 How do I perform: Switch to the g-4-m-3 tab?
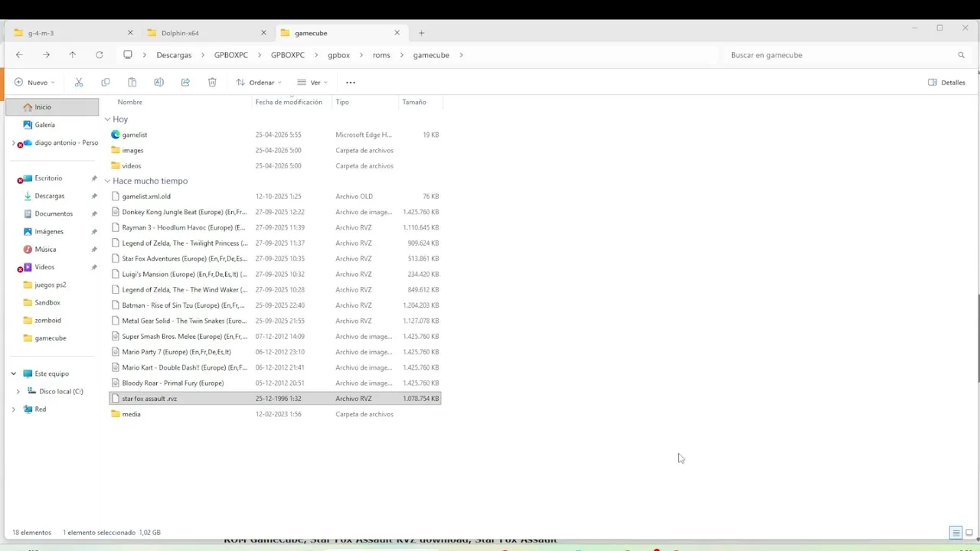pyautogui.click(x=72, y=33)
